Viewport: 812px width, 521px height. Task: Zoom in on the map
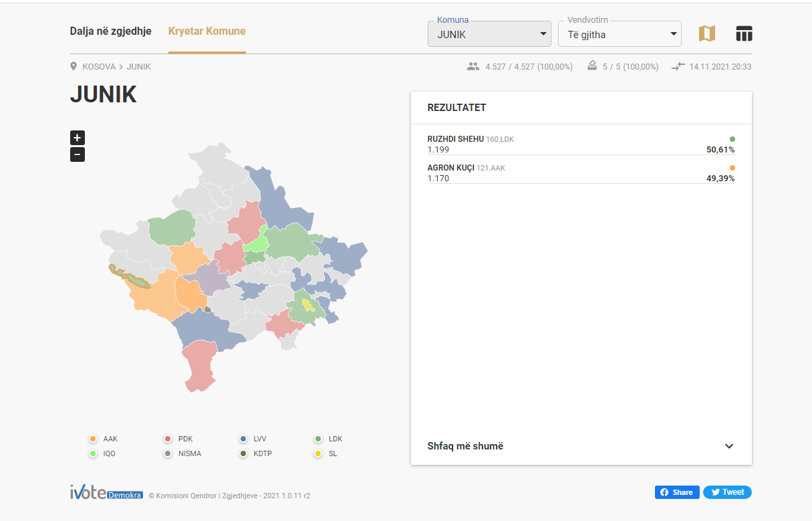(78, 138)
